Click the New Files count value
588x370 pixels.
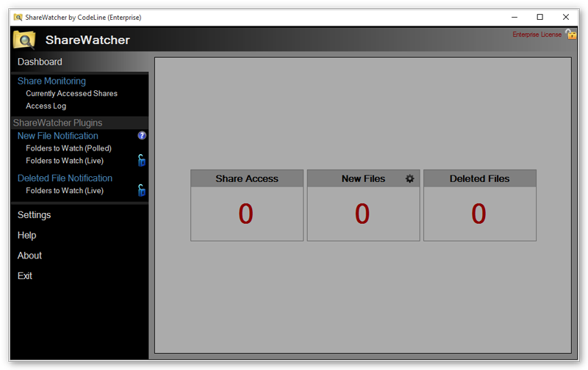(x=362, y=214)
